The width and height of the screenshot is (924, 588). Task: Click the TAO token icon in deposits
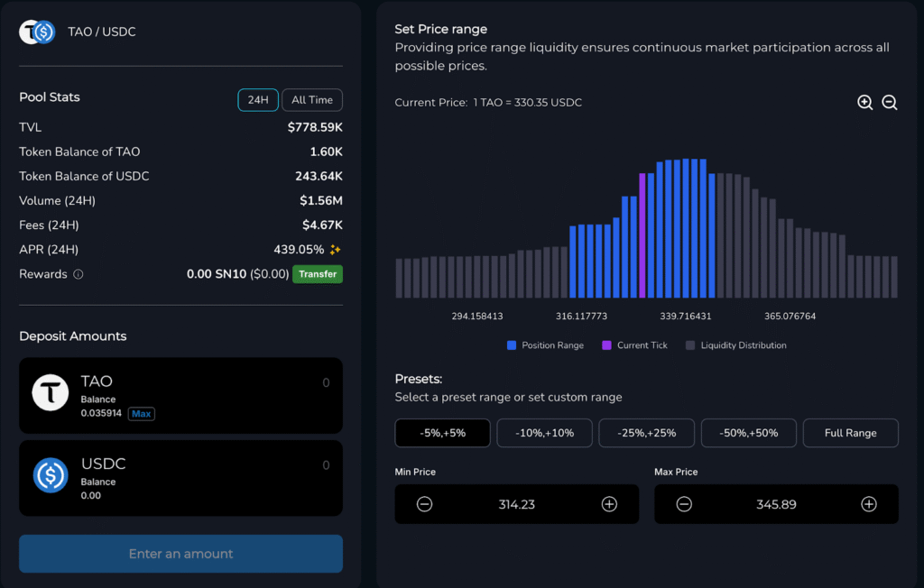coord(51,393)
